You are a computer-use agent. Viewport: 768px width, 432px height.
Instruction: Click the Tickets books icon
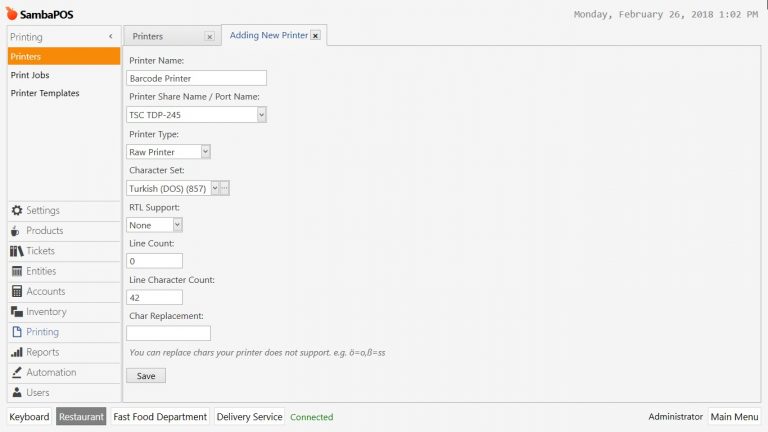tap(17, 251)
